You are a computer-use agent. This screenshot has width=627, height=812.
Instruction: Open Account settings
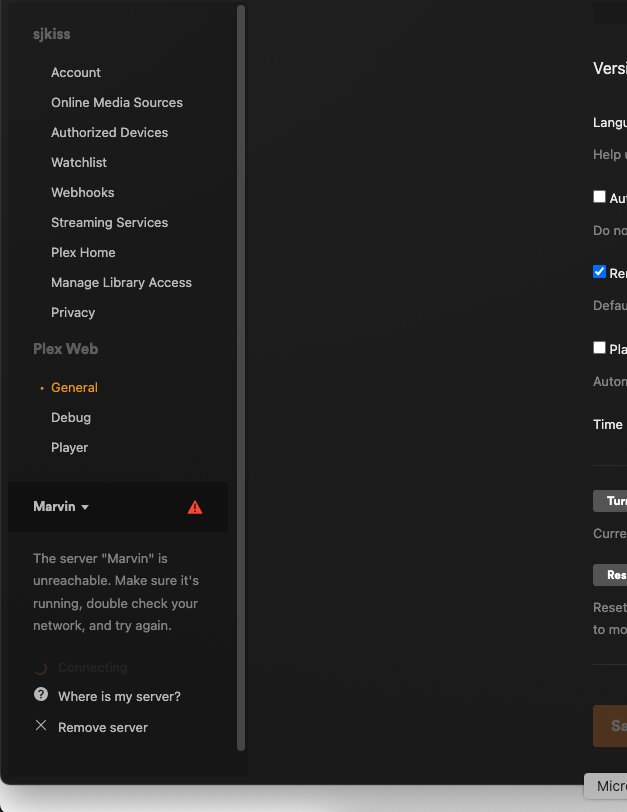pos(76,72)
